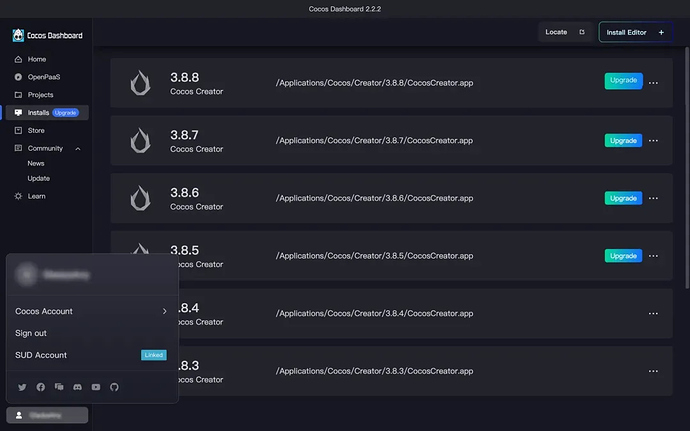
Task: Open the Facebook link icon
Action: point(40,387)
